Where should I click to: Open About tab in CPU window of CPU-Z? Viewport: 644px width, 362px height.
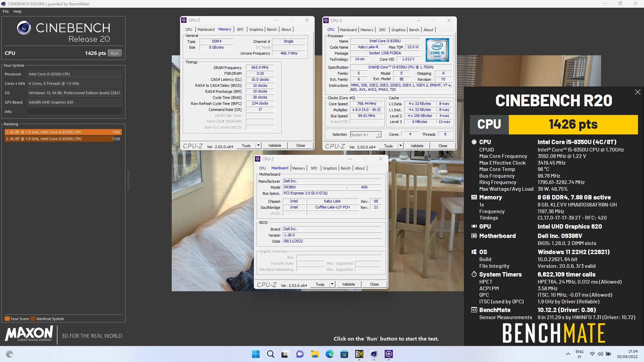[x=428, y=30]
